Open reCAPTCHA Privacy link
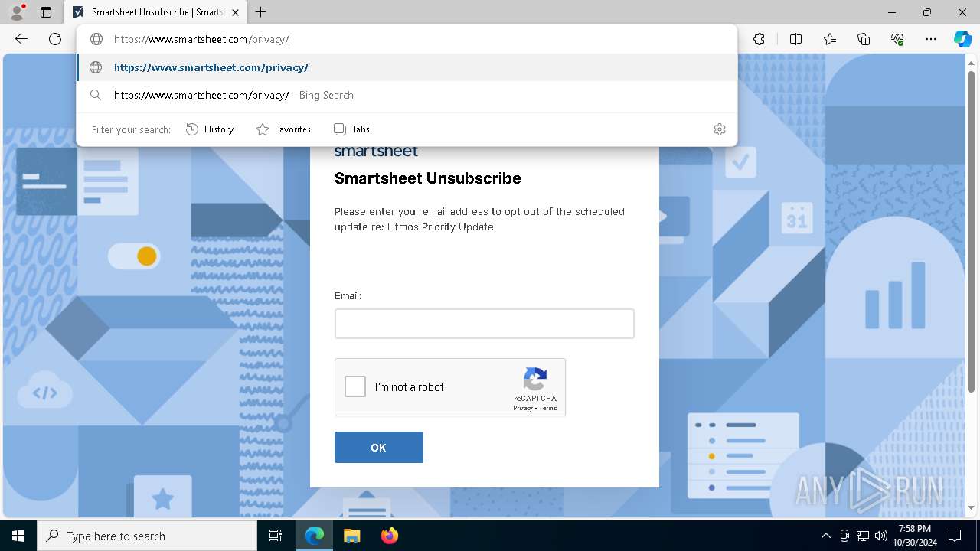 click(523, 408)
